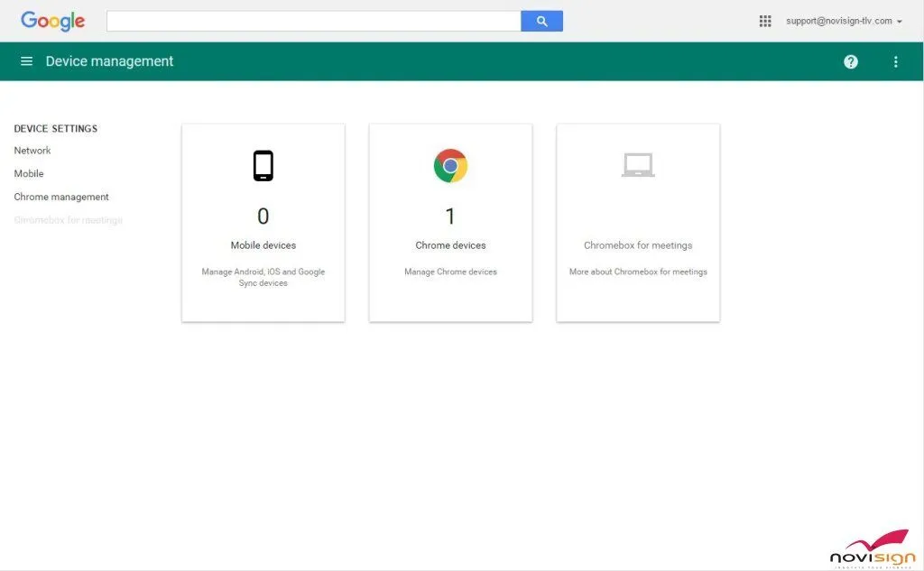The image size is (924, 571).
Task: Click the laptop icon on Chromebox for meetings card
Action: tap(638, 164)
